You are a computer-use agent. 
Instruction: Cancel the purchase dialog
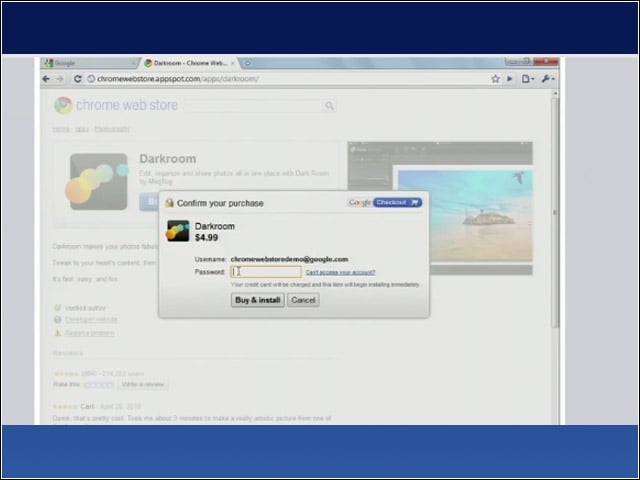(303, 300)
